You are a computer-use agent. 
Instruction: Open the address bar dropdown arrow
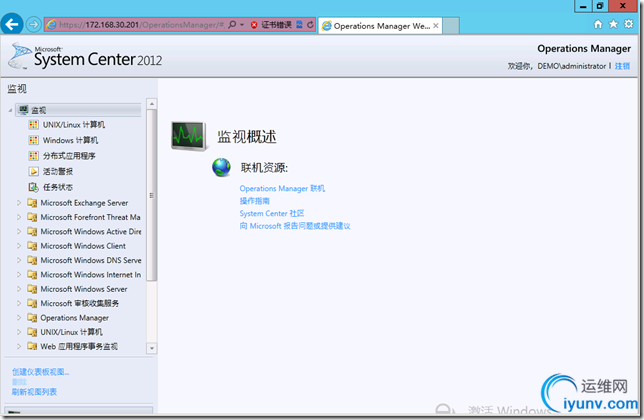pos(242,25)
